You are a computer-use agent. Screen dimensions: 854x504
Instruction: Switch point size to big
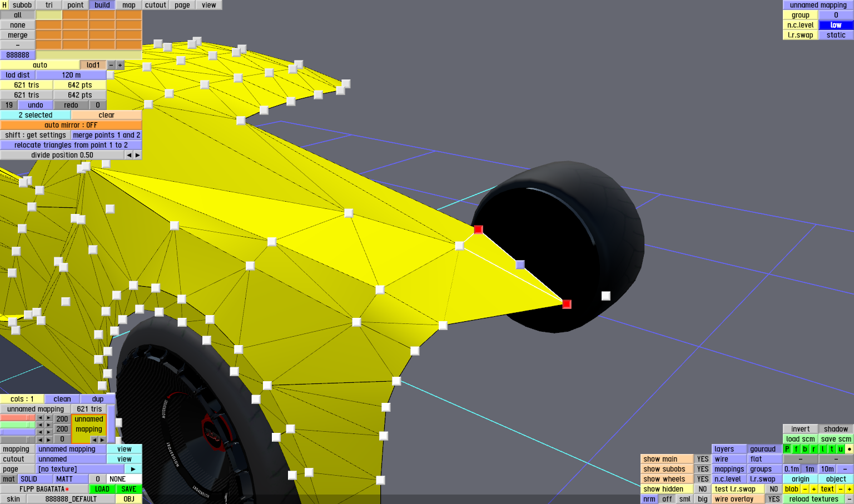pos(703,499)
